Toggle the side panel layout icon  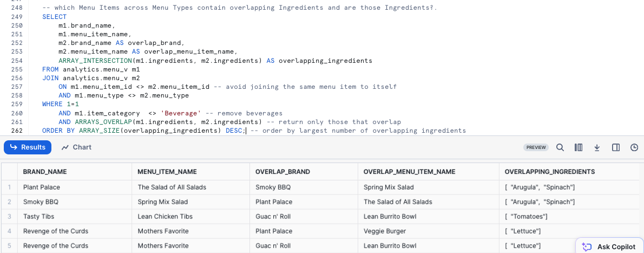pos(616,147)
